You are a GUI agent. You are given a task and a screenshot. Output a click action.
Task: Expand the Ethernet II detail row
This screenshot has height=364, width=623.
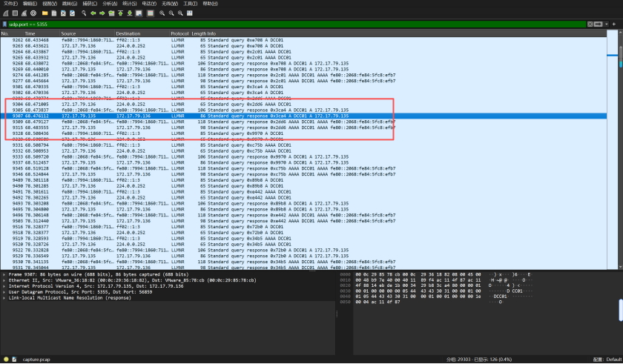pos(4,279)
